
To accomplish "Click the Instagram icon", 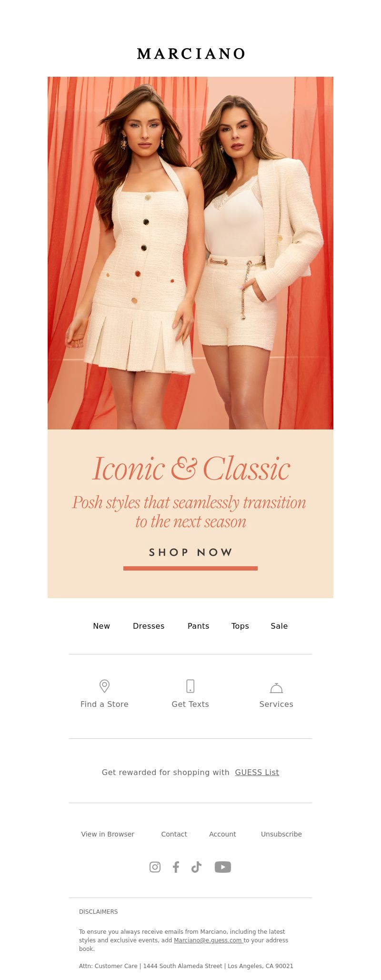I will 155,867.
